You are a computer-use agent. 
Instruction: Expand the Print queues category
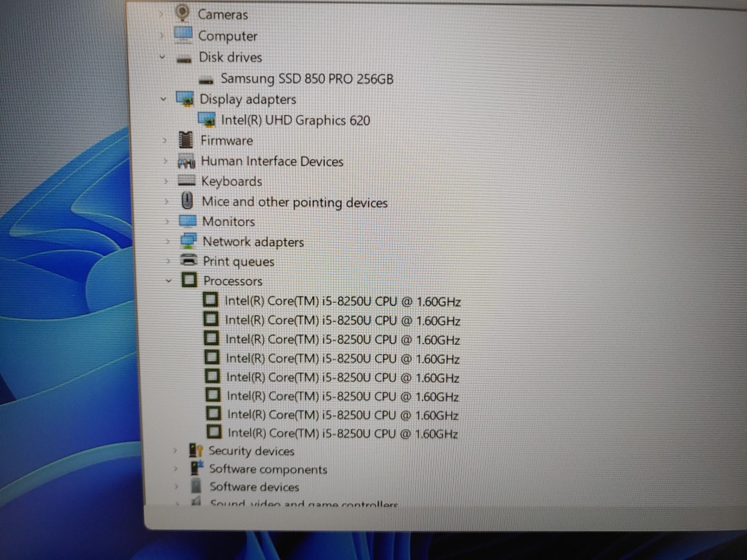coord(168,261)
